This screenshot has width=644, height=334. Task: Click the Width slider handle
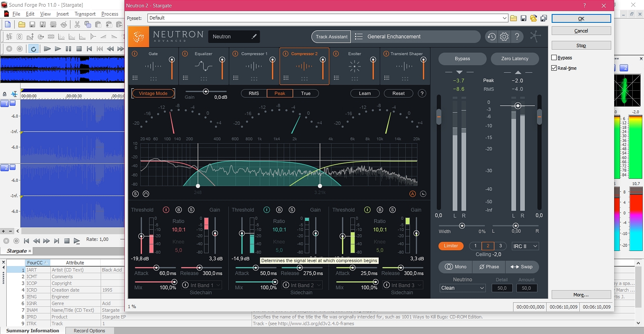(x=462, y=226)
